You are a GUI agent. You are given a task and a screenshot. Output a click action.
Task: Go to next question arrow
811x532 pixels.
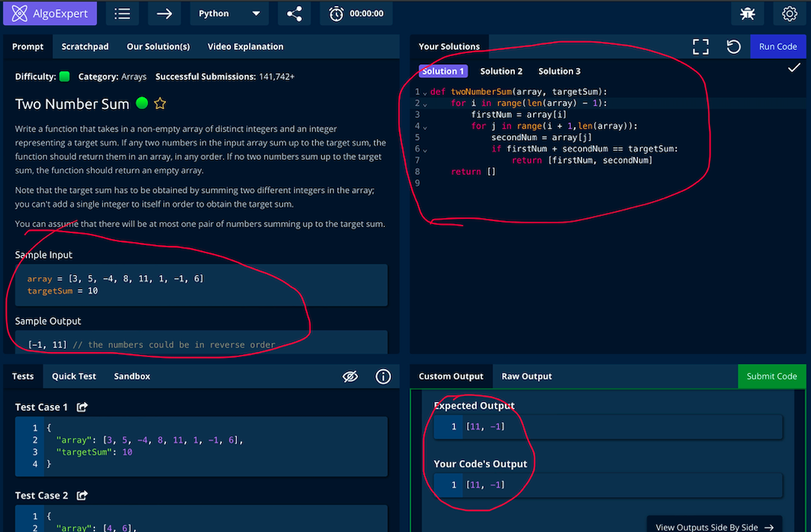[x=164, y=13]
